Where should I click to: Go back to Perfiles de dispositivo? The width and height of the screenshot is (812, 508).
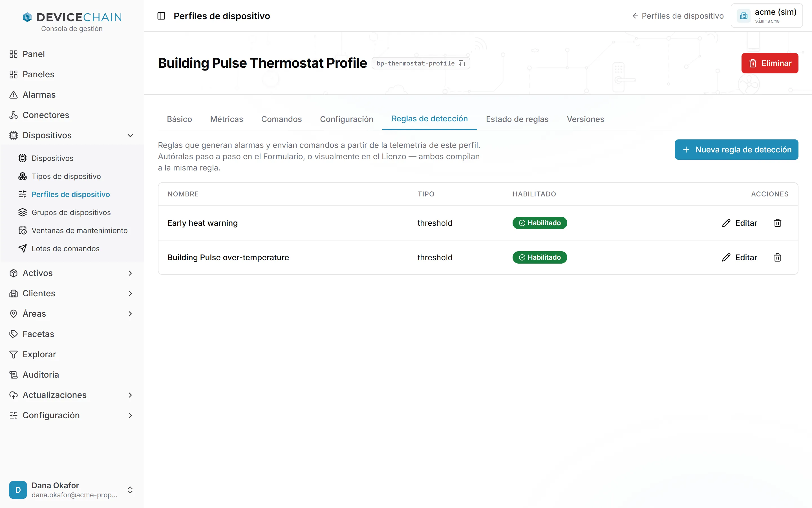tap(678, 16)
